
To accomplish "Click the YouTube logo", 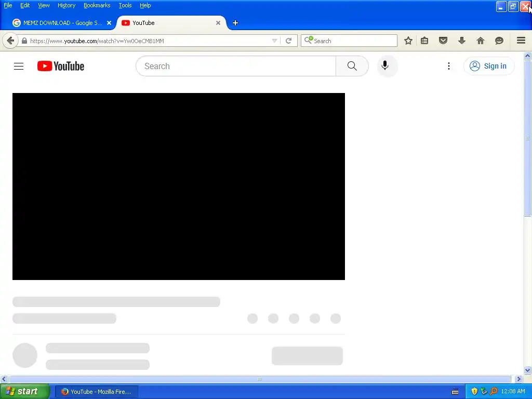I will pyautogui.click(x=61, y=66).
